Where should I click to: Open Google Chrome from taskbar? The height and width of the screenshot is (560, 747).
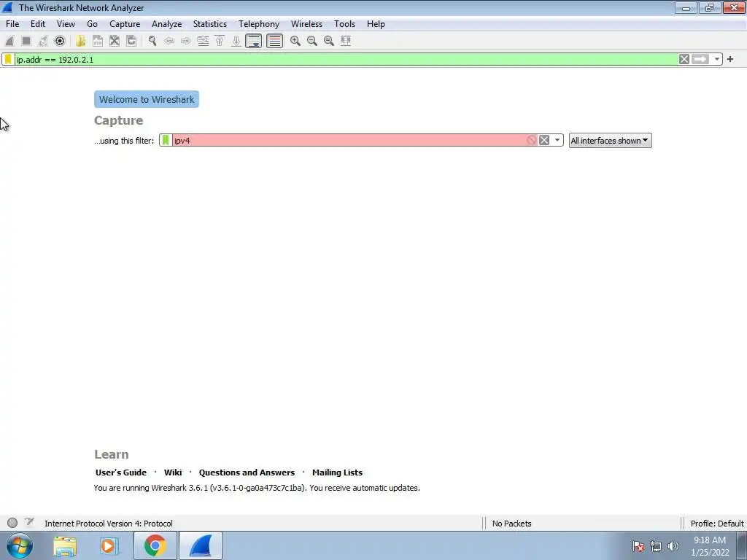pos(155,545)
